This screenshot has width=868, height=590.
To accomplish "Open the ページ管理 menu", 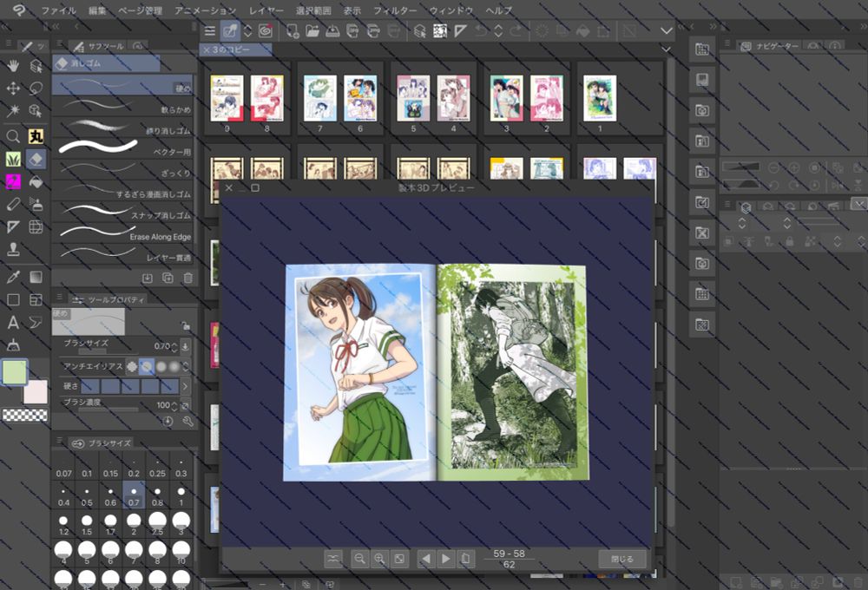I will [x=141, y=10].
